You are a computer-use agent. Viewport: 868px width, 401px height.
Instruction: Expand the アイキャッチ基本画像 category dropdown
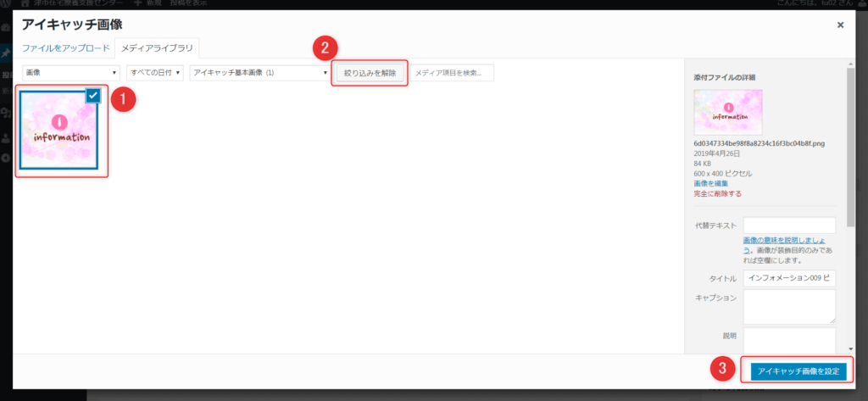[259, 73]
